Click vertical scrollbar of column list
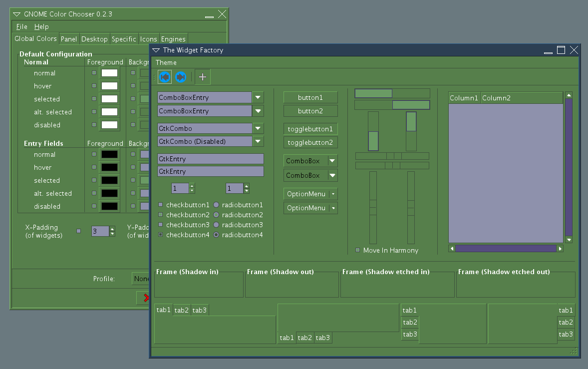588x369 pixels. 569,167
